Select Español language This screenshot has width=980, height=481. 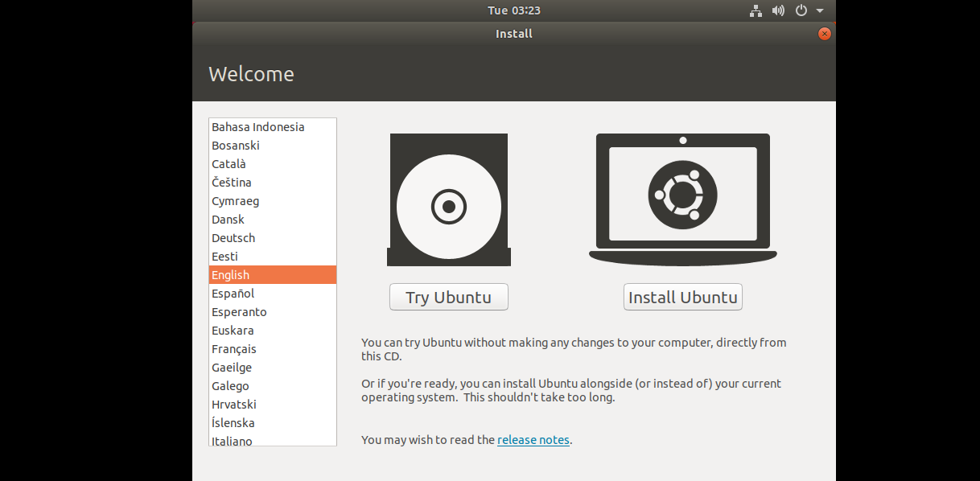pos(273,294)
